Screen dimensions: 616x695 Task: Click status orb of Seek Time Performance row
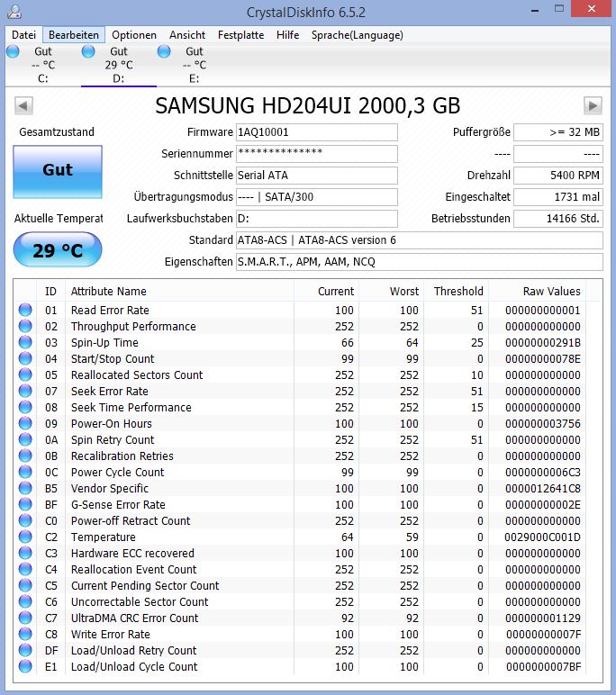click(25, 407)
